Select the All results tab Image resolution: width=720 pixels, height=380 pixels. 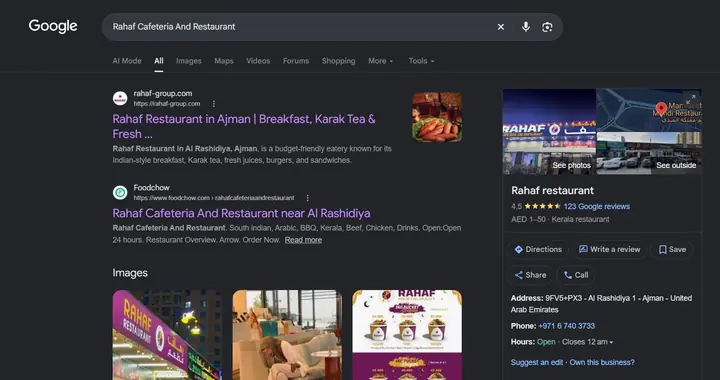coord(159,61)
